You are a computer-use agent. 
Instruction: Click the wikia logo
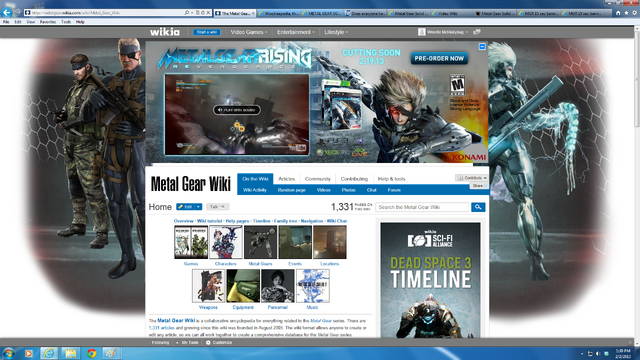164,32
